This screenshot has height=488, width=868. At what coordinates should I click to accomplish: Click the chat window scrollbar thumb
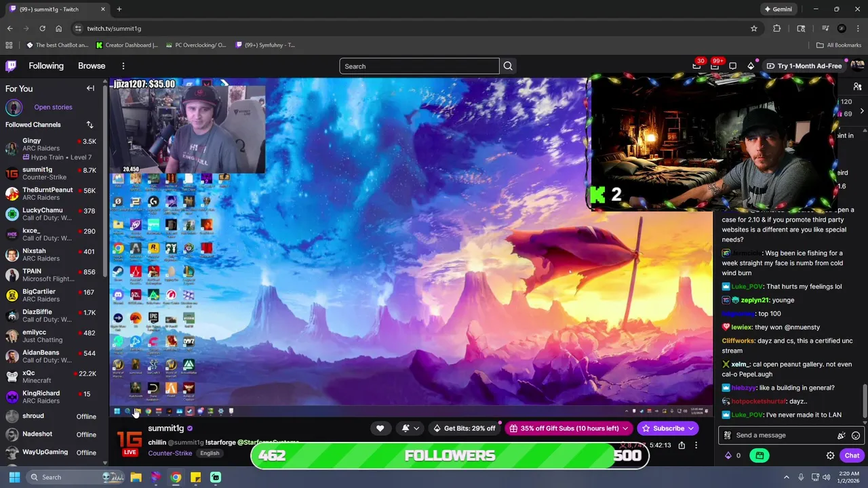[x=864, y=400]
